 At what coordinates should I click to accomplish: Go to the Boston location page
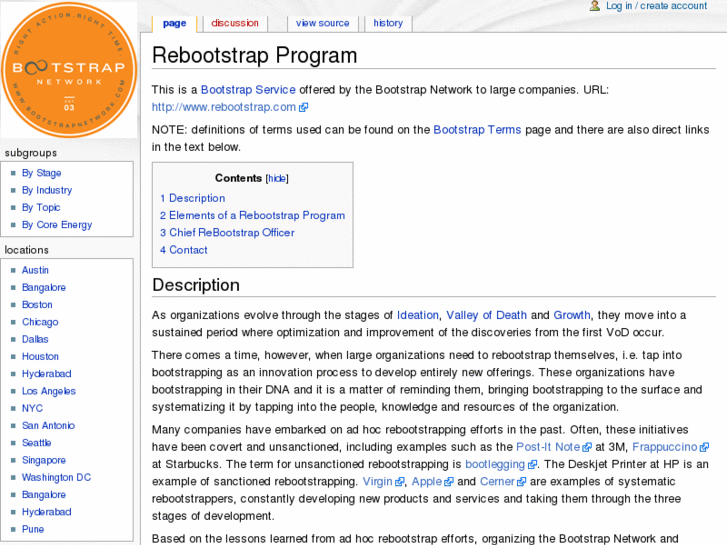37,305
